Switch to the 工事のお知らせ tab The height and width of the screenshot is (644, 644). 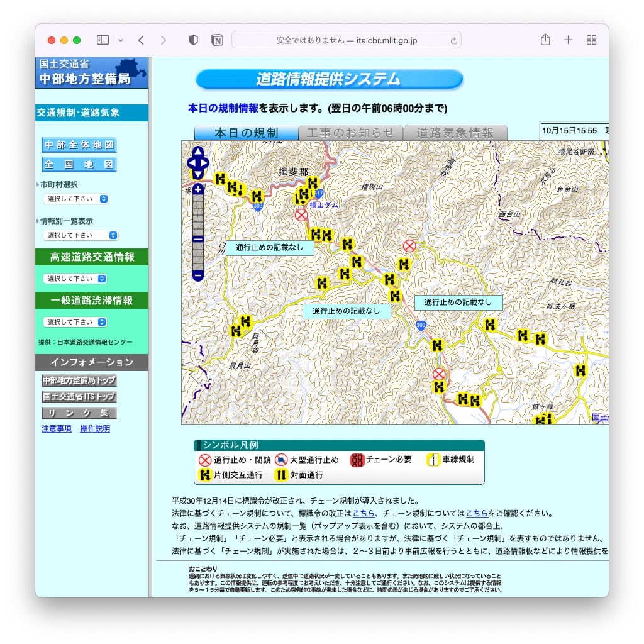point(350,133)
